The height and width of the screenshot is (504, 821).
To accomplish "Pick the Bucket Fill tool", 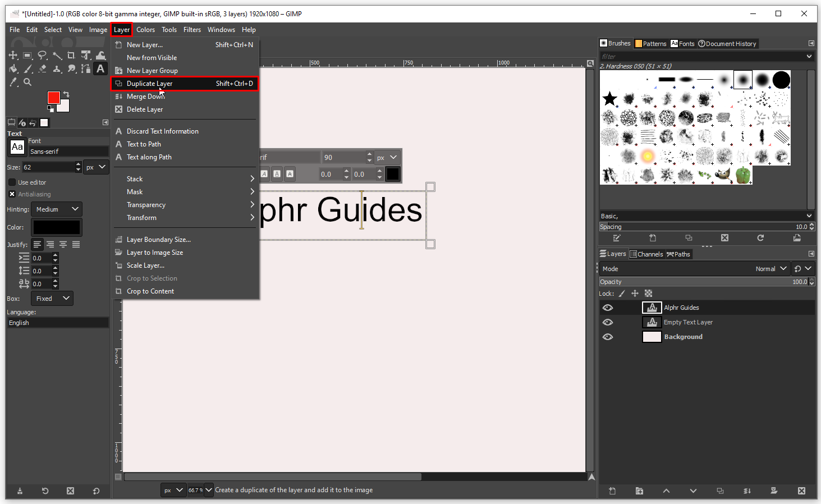I will 13,68.
